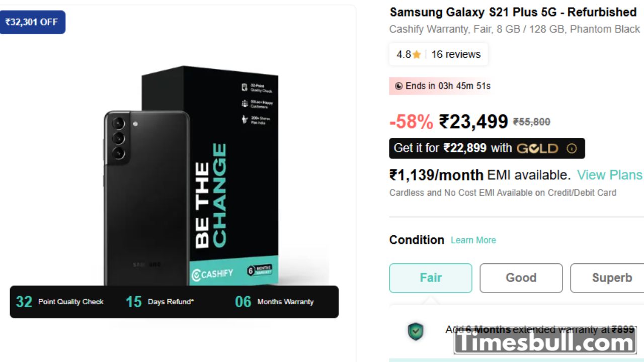This screenshot has width=644, height=362.
Task: Click the Get it for ₹22,899 Gold banner
Action: [487, 148]
